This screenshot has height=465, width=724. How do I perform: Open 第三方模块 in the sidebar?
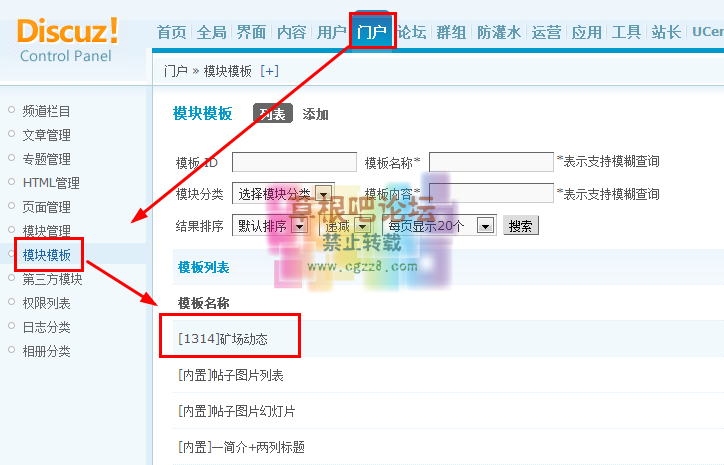coord(52,279)
